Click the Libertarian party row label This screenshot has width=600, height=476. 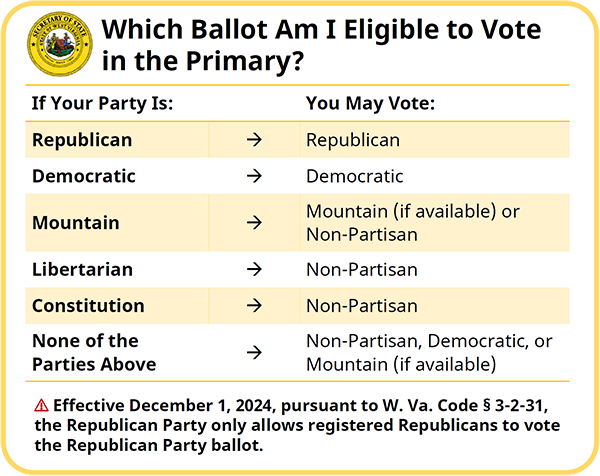point(82,269)
